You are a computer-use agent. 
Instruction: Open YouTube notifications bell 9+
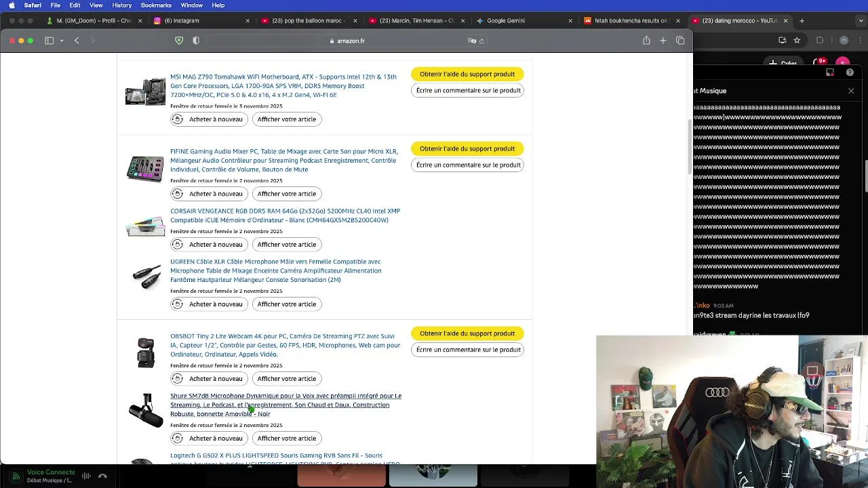(820, 63)
